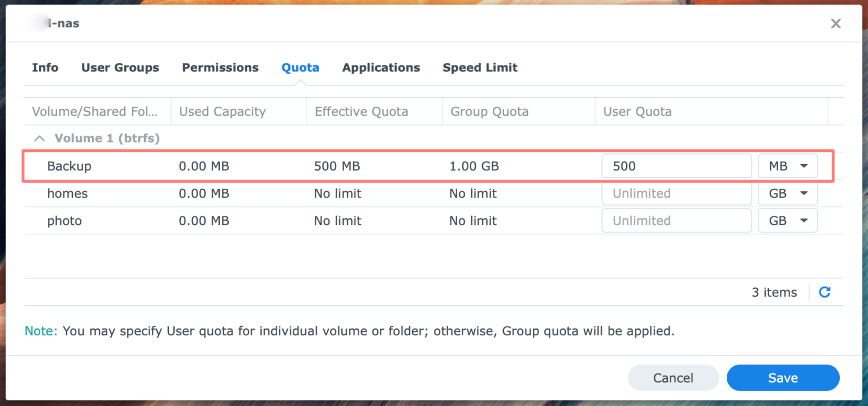
Task: Save the quota changes
Action: coord(783,378)
